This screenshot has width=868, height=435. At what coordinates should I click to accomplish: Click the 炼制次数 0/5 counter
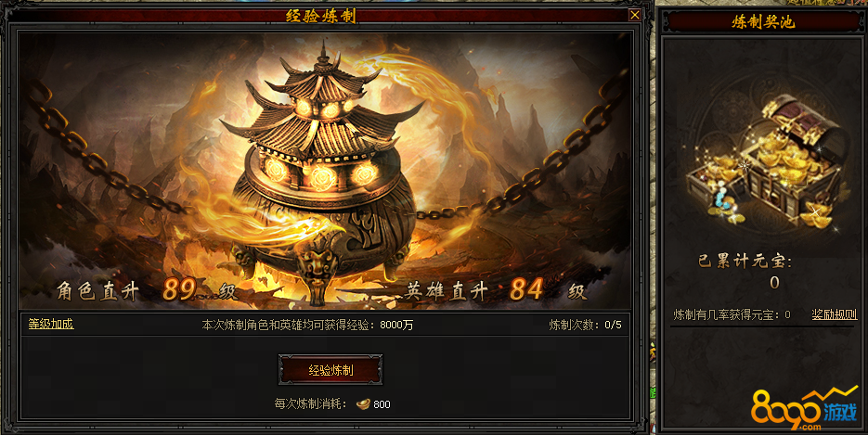point(585,325)
